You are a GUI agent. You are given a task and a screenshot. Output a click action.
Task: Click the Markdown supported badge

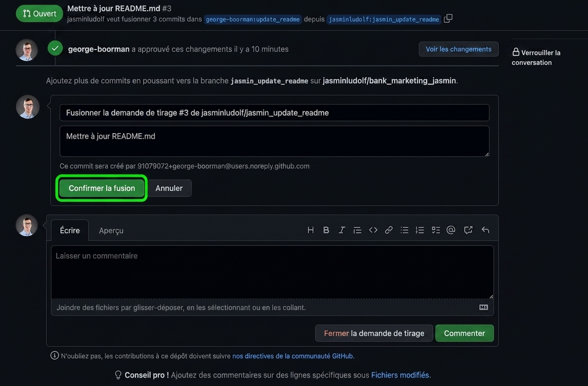pyautogui.click(x=484, y=307)
